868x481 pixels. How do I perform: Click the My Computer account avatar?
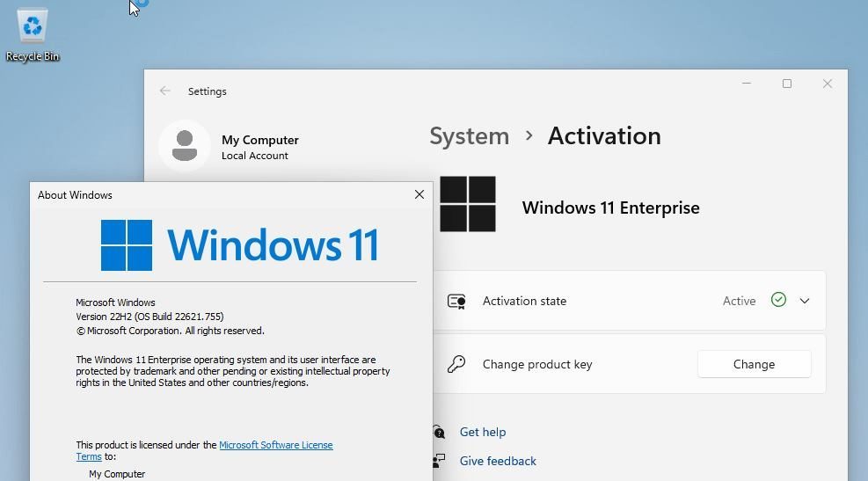(185, 146)
